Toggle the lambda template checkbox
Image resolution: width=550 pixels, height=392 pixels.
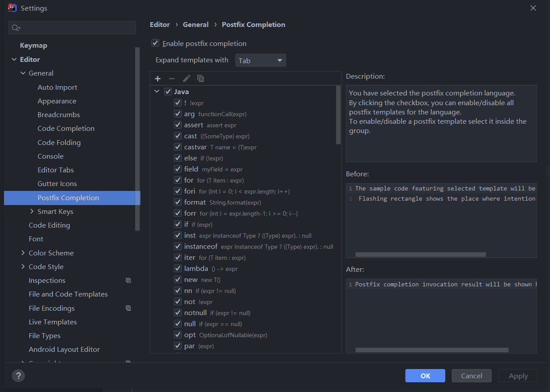(178, 269)
